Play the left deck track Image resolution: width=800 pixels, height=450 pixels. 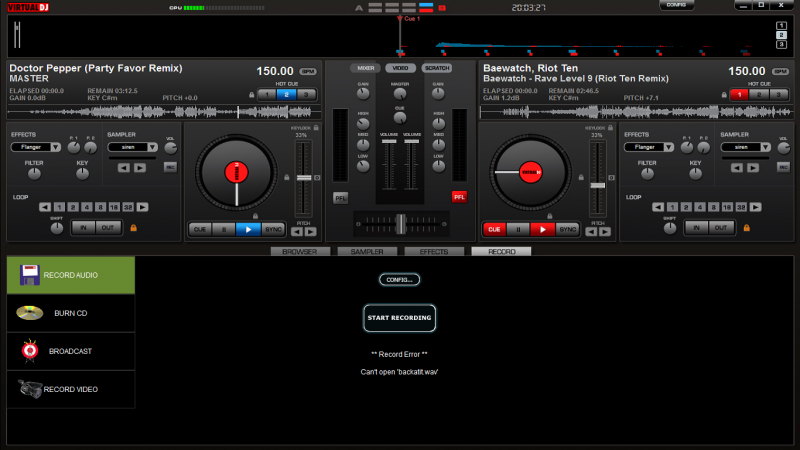point(248,230)
